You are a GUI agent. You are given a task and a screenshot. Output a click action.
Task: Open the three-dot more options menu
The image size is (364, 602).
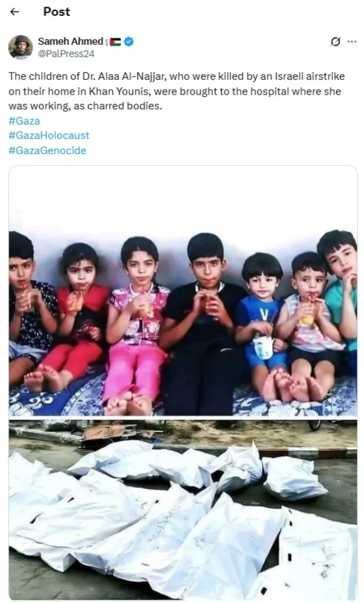click(x=352, y=42)
